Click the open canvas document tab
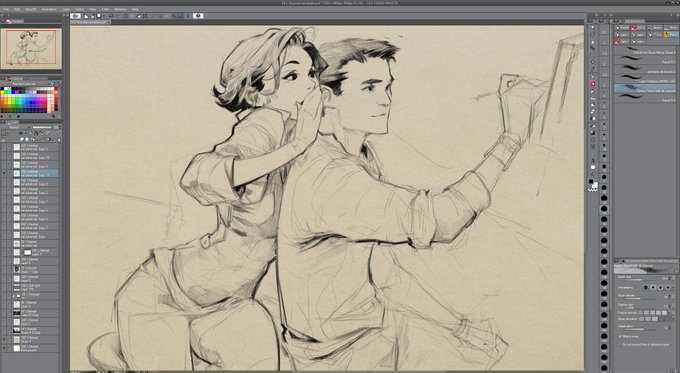The image size is (680, 373). point(90,22)
